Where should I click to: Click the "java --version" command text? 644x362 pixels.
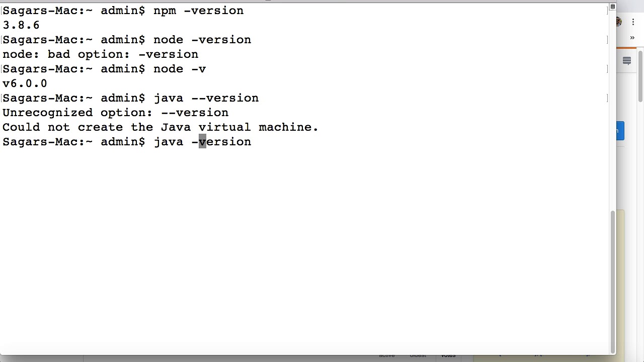pos(206,98)
